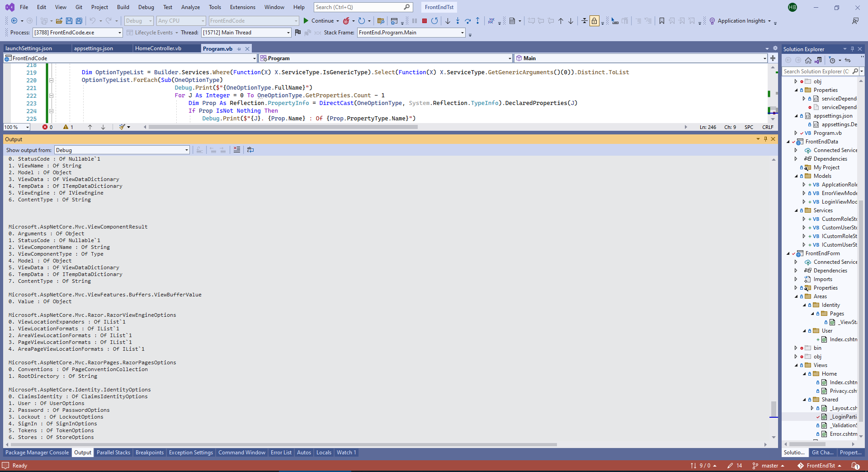
Task: Open the Analyze menu
Action: [x=190, y=7]
